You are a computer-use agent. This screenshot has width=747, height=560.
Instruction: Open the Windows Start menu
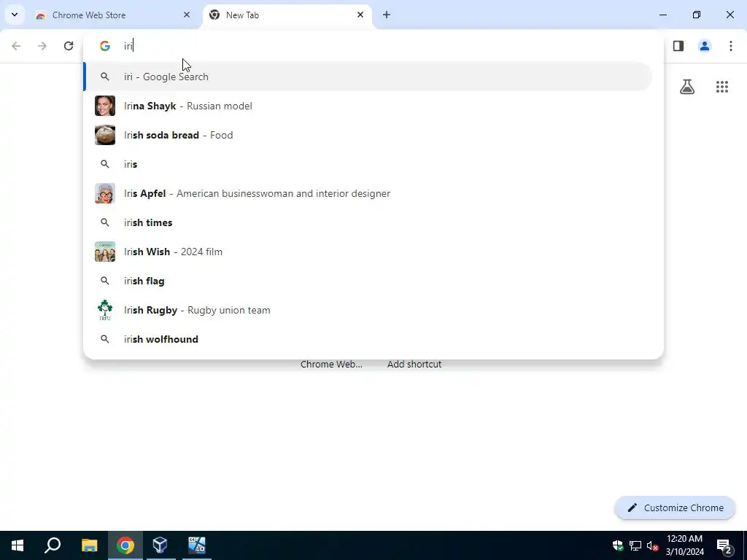click(x=18, y=545)
